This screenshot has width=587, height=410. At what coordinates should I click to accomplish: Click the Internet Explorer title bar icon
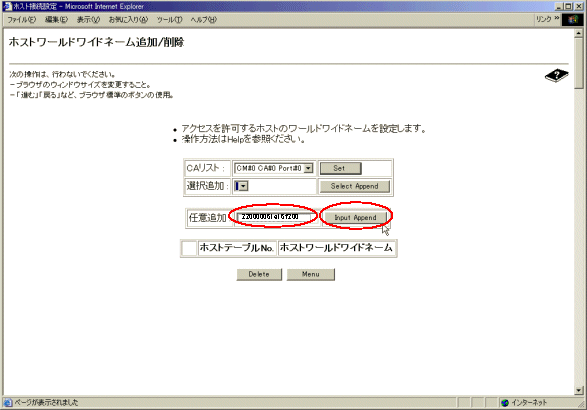pos(7,6)
